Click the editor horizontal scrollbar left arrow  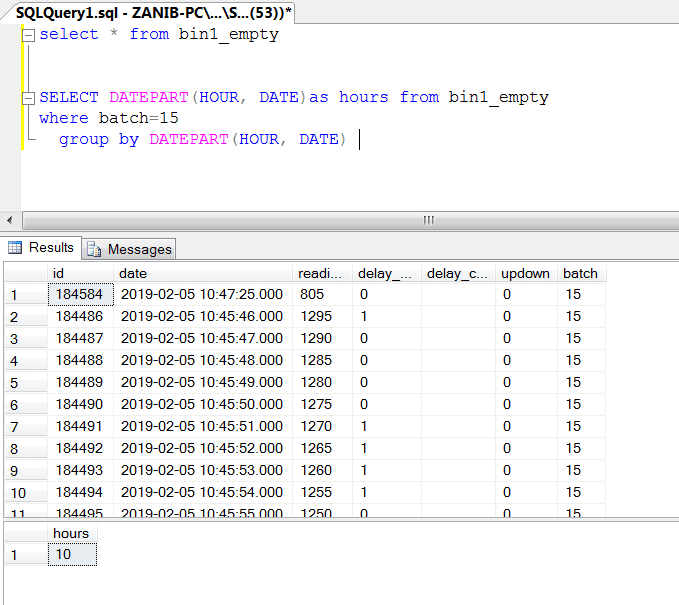tap(10, 220)
